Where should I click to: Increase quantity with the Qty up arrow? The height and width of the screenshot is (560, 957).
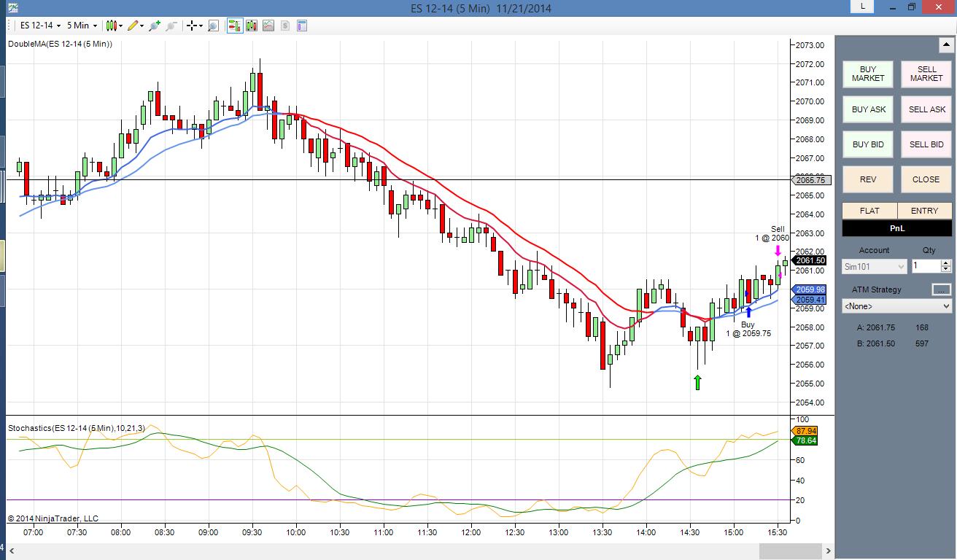click(947, 263)
